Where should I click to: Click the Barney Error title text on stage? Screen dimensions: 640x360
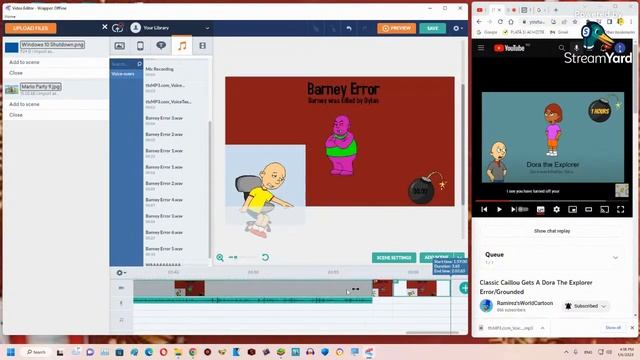coord(343,89)
